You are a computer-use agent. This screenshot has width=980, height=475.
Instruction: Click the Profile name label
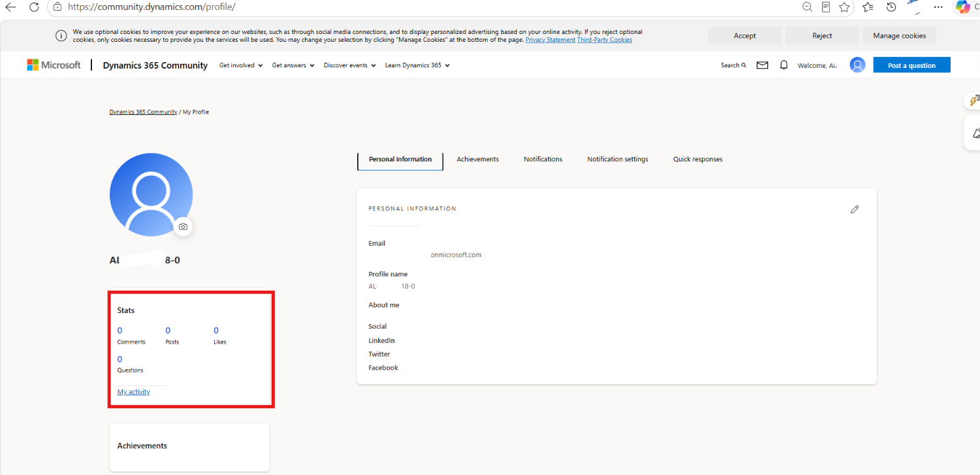click(388, 274)
